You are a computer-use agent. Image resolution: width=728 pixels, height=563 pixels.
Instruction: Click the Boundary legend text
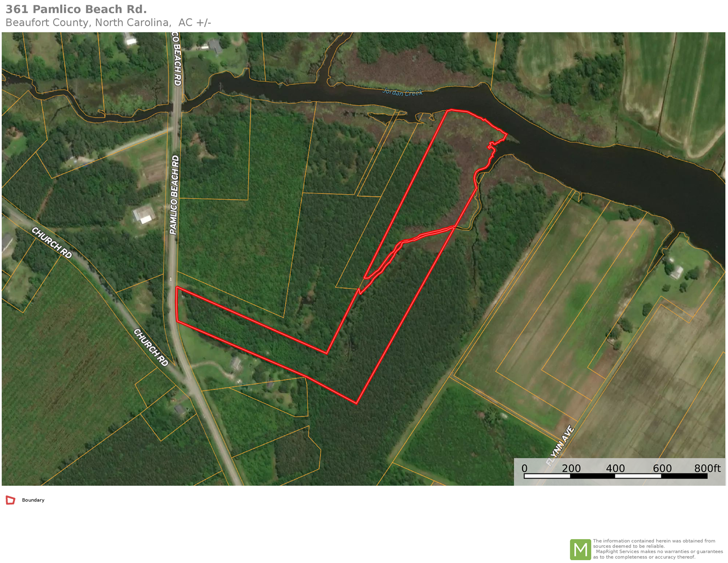[x=33, y=500]
